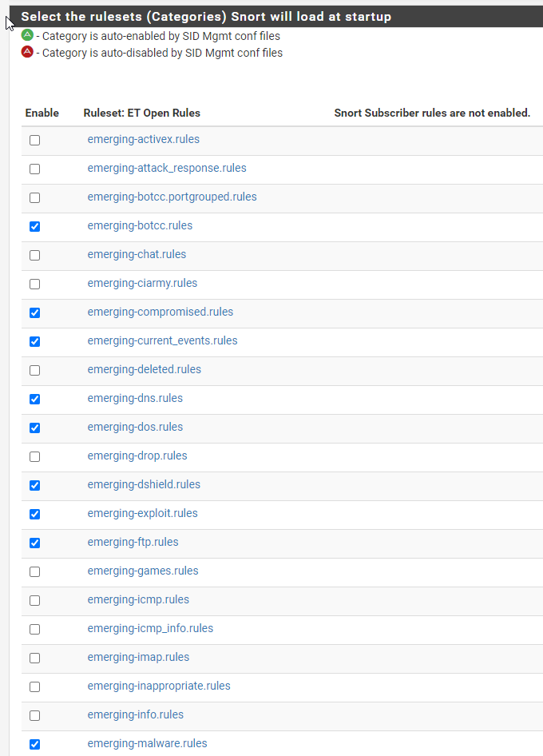Click the 'Category is auto-disabled' legend text
Viewport: 543px width, 756px height.
point(162,53)
